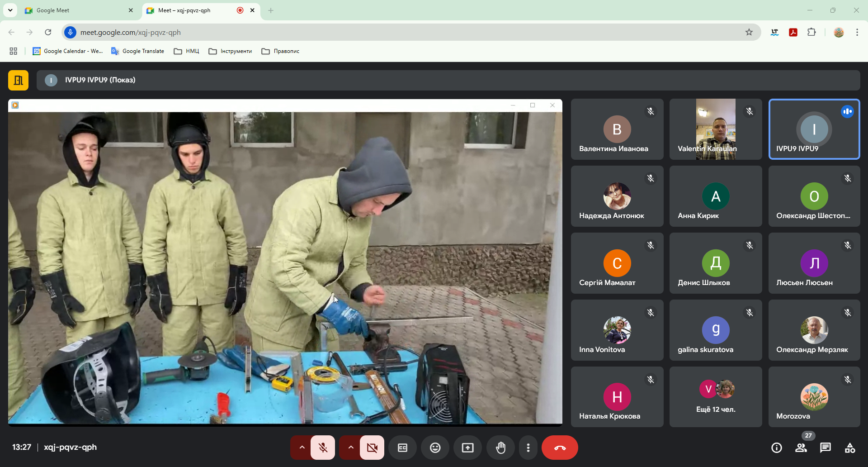Viewport: 868px width, 467px height.
Task: Turn on your camera
Action: [372, 448]
